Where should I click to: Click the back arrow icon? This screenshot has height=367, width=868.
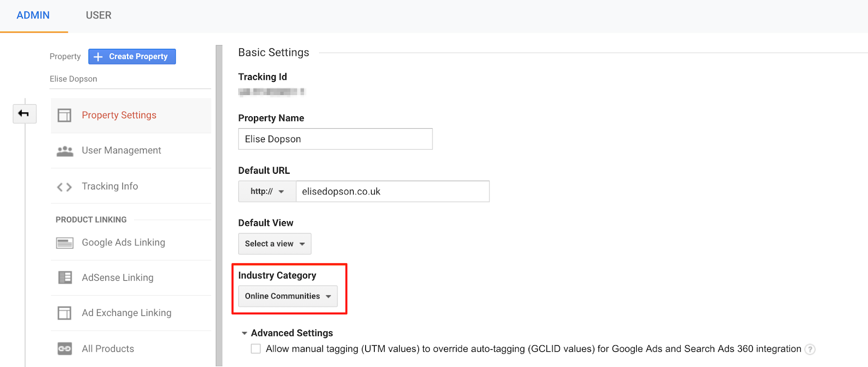pyautogui.click(x=24, y=113)
